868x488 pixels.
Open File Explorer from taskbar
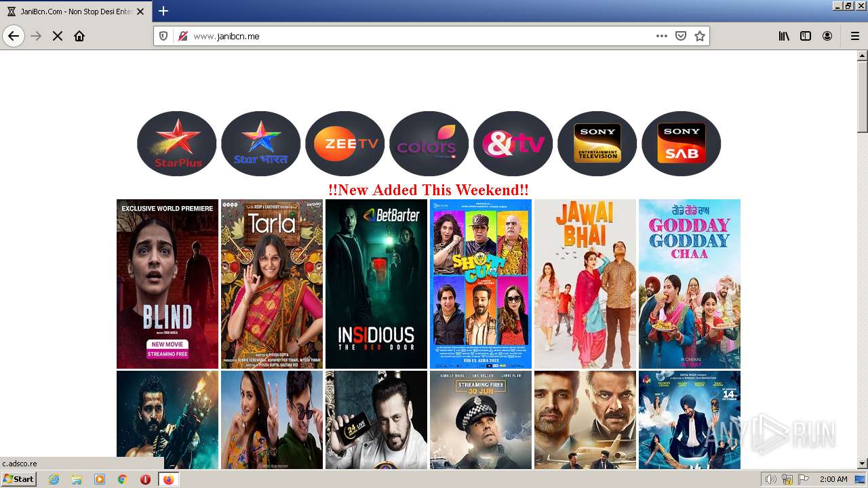coord(77,479)
